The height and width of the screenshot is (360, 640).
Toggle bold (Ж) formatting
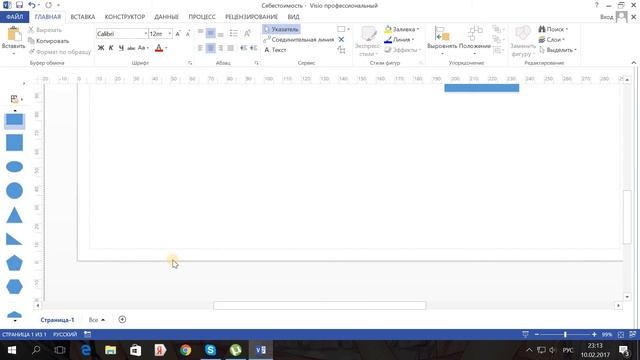coord(101,48)
